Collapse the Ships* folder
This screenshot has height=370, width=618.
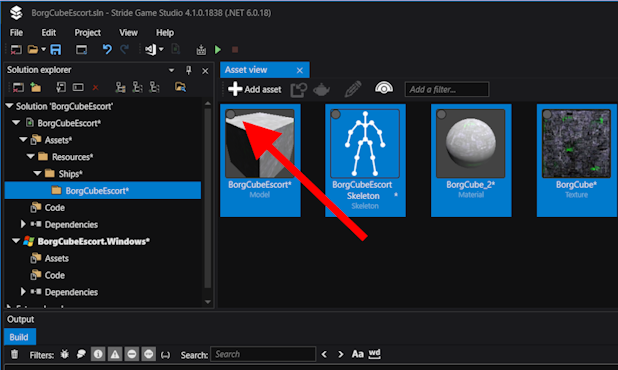[x=37, y=173]
